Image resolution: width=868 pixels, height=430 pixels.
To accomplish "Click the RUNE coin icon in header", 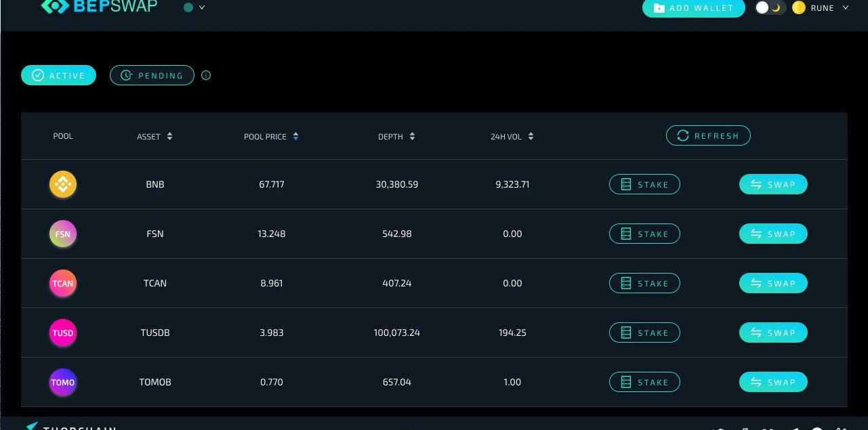I will (x=799, y=8).
